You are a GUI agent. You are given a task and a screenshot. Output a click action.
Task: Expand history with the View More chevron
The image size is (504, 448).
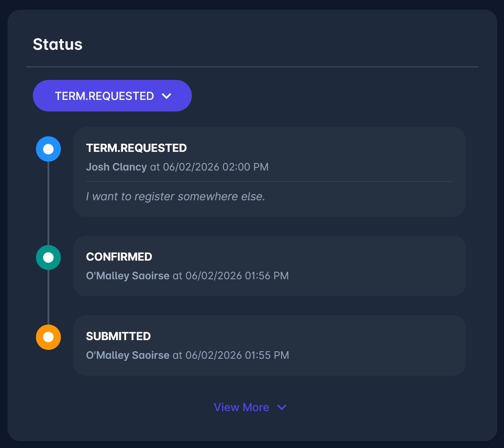coord(282,407)
